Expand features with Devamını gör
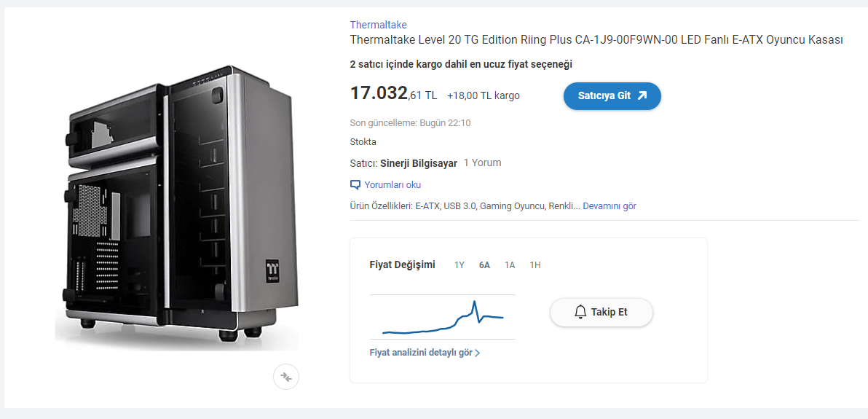Image resolution: width=868 pixels, height=419 pixels. 609,206
